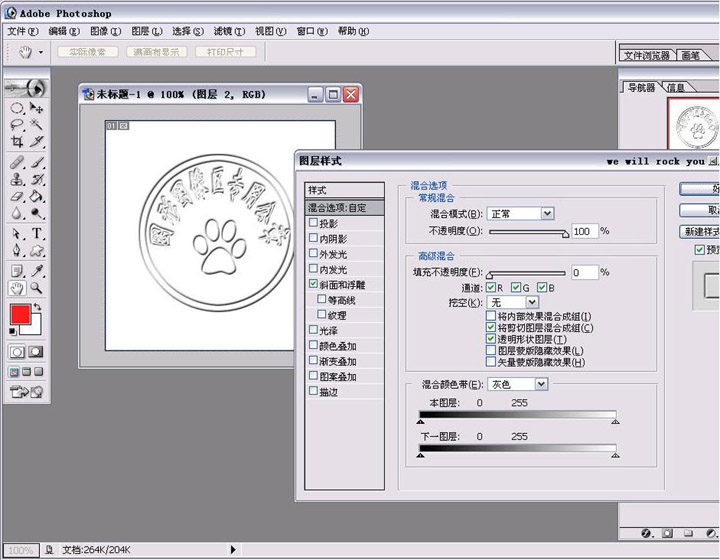This screenshot has height=560, width=720.
Task: Select the Lasso tool
Action: (17, 125)
